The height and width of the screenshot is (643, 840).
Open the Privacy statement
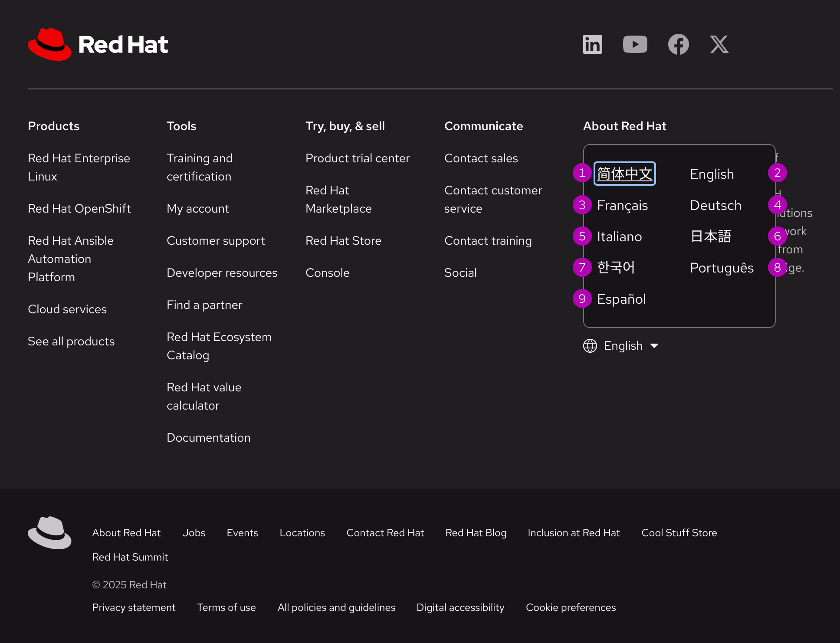coord(134,607)
